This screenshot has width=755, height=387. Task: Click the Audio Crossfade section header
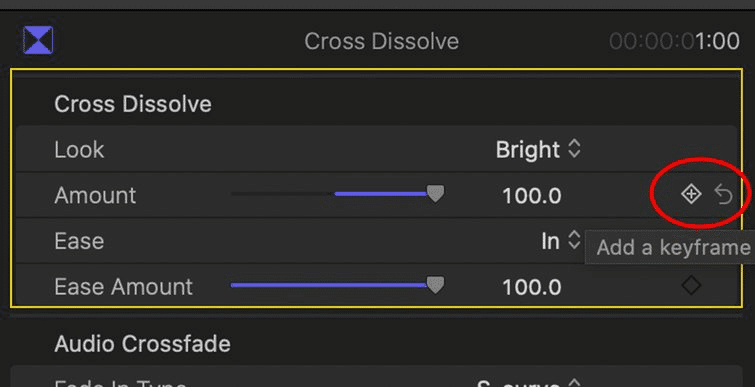(x=143, y=344)
